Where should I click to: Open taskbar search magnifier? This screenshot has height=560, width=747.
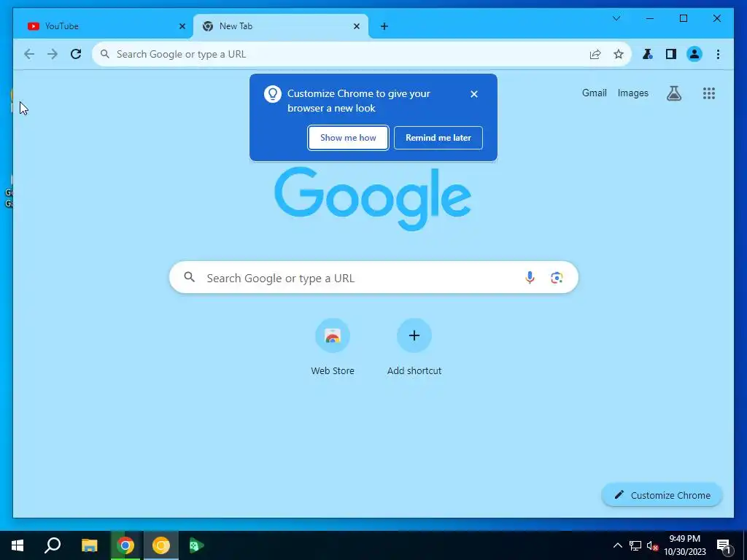point(53,545)
